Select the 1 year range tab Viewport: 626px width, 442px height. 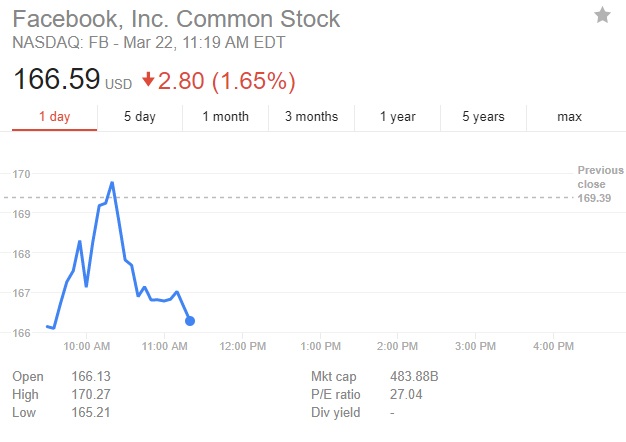397,117
